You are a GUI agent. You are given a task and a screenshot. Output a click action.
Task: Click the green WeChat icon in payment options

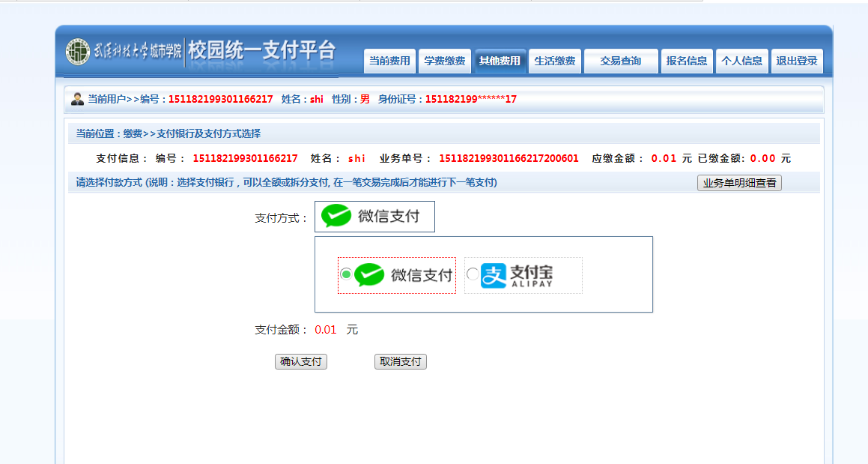coord(369,275)
